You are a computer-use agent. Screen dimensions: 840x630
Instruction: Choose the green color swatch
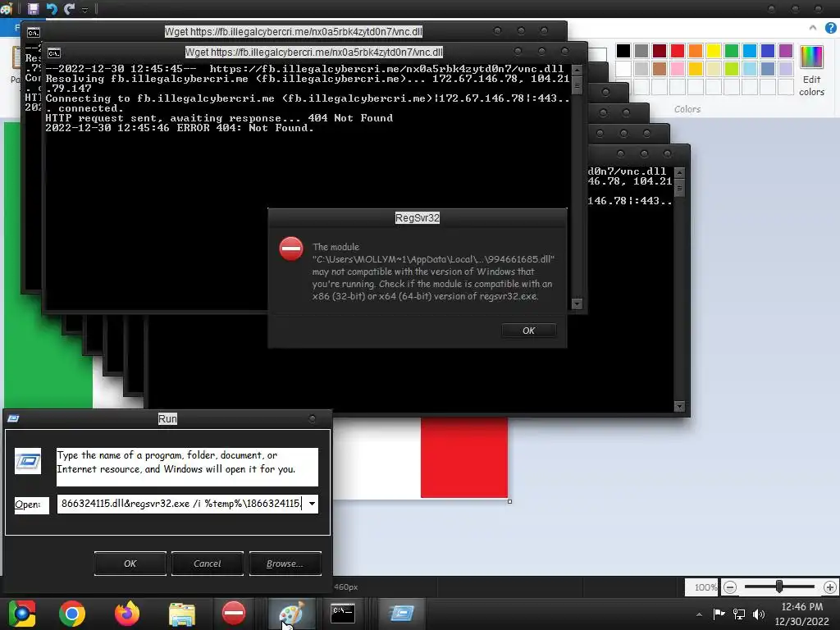tap(731, 50)
